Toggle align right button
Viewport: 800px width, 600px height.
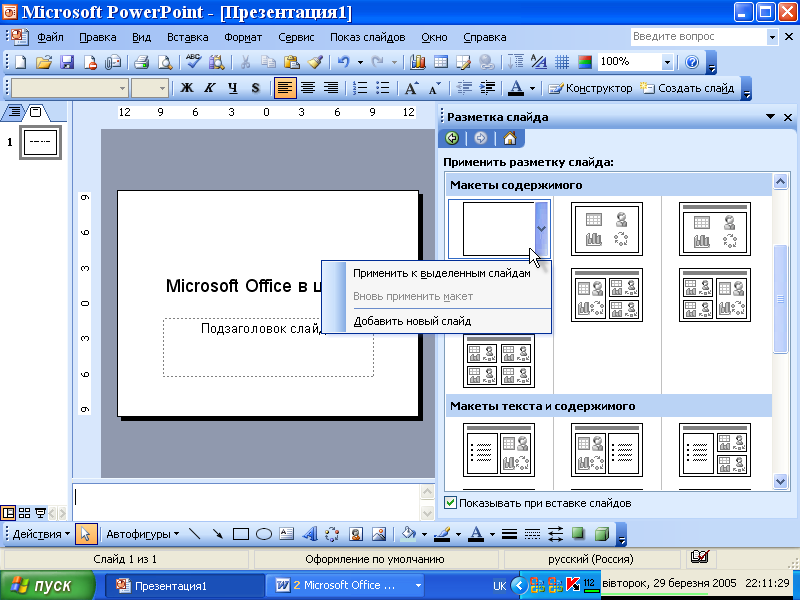(331, 88)
